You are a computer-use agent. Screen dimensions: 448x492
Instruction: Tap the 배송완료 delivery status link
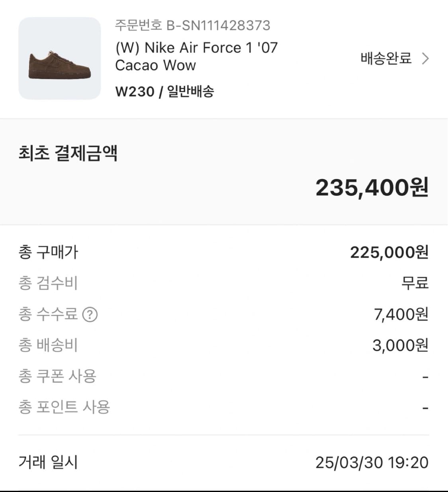click(385, 59)
